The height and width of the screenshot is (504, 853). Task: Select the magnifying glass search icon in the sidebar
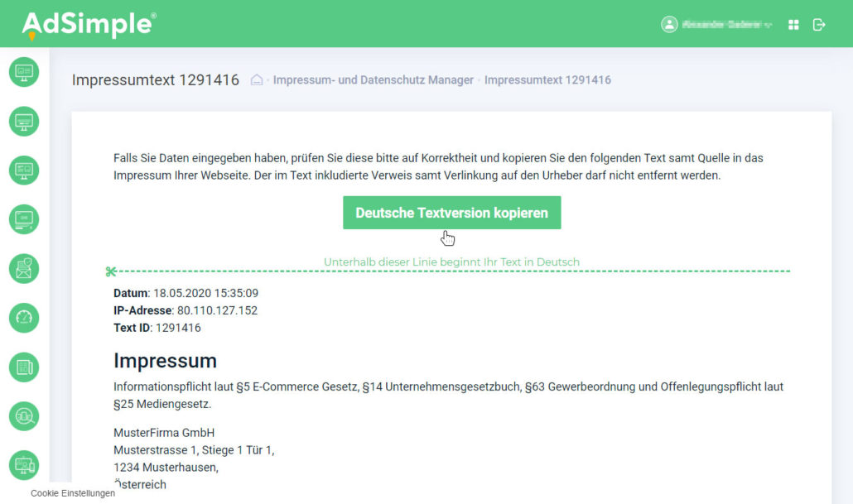[x=24, y=416]
